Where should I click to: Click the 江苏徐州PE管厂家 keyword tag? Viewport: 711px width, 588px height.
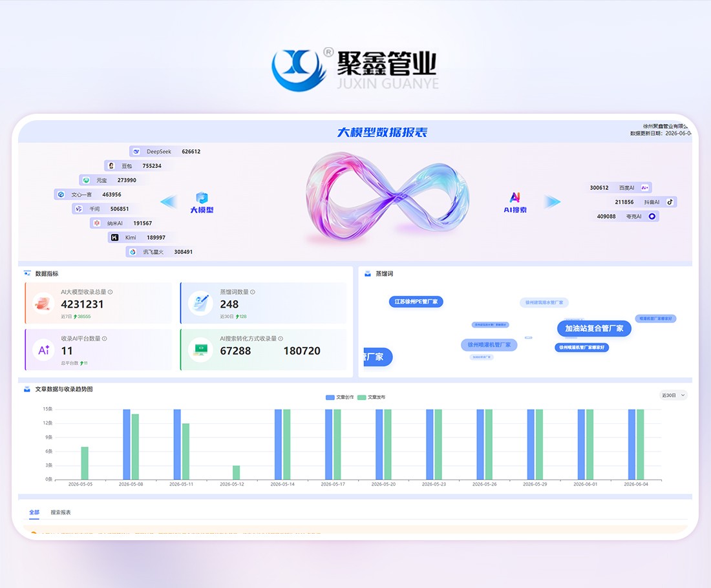(416, 302)
